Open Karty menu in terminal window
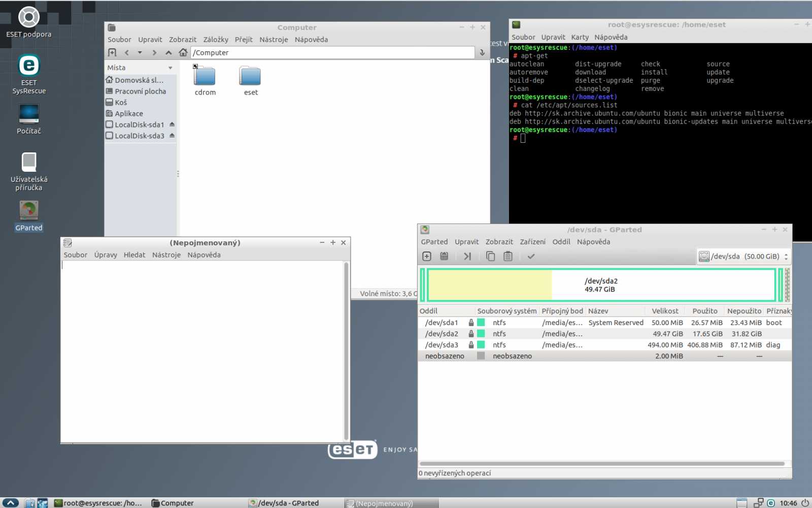This screenshot has height=508, width=812. 580,37
